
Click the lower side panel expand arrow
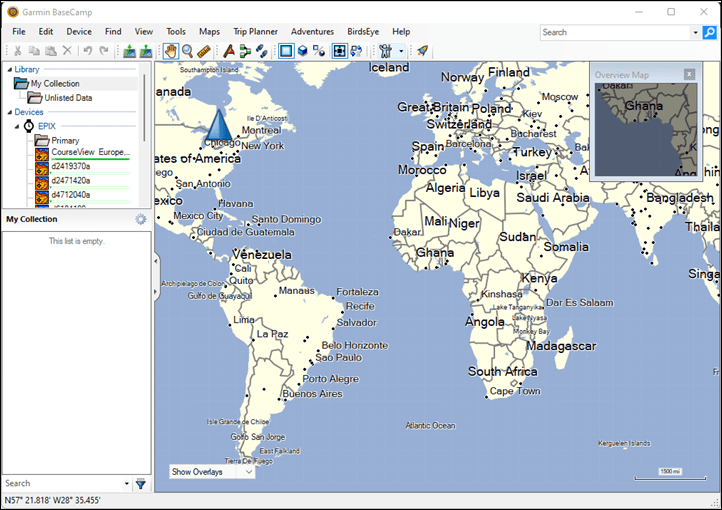tap(156, 292)
